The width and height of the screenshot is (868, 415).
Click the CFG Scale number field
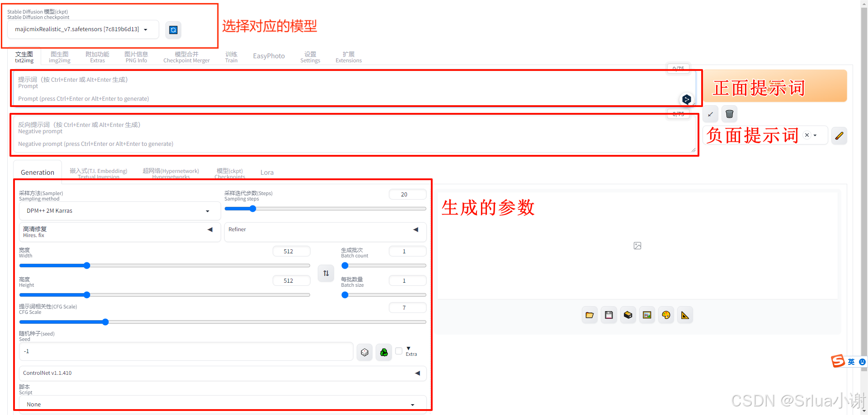[x=407, y=308]
